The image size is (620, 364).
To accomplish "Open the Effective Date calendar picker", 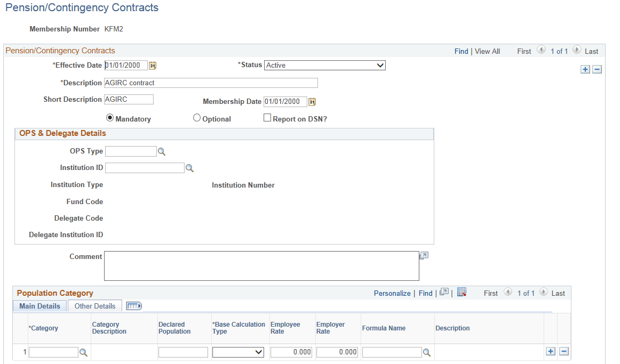I will point(152,65).
